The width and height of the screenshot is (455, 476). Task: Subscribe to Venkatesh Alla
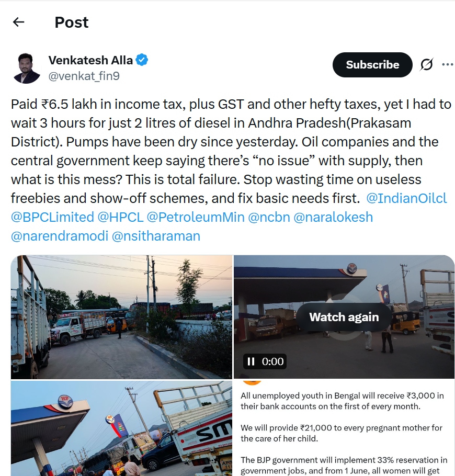coord(372,65)
